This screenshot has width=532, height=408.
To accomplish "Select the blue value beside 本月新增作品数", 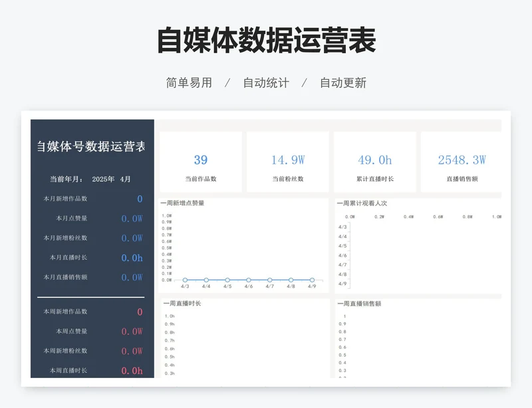I will click(140, 199).
